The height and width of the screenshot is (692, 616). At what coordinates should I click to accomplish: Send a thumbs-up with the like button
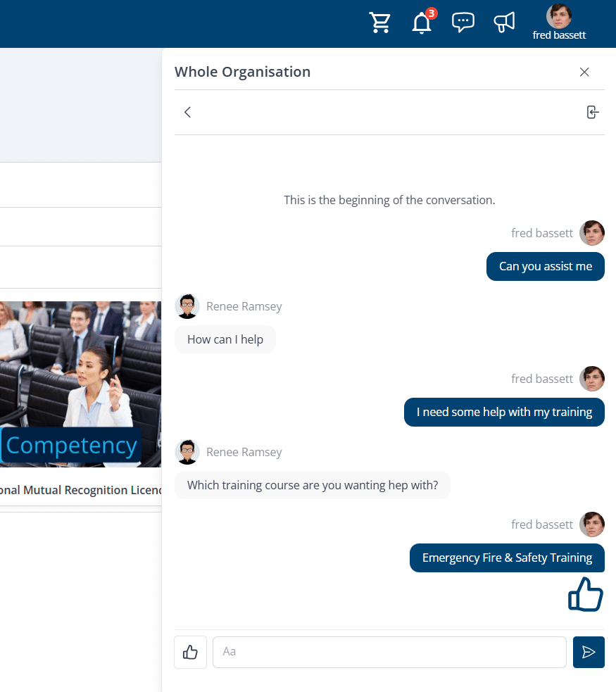[190, 652]
